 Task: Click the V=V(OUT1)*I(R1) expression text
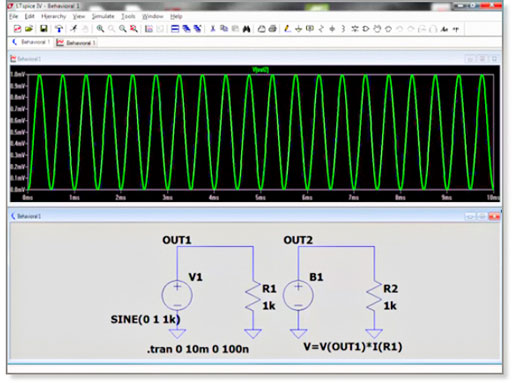tap(353, 347)
